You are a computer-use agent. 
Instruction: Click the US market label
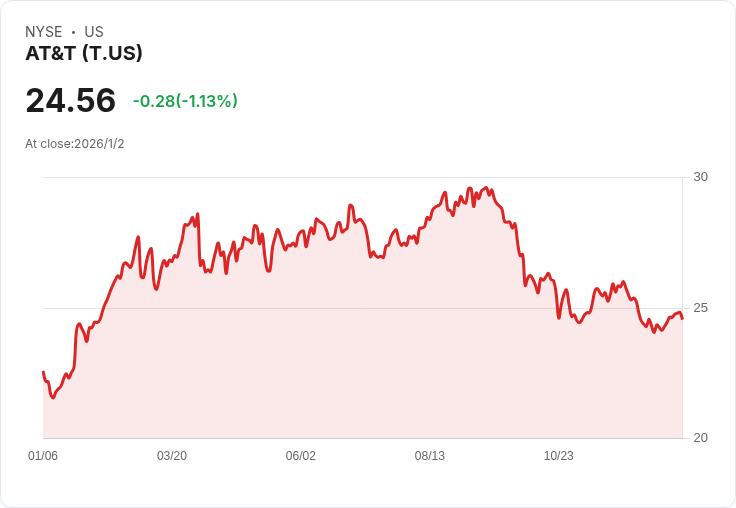click(94, 32)
